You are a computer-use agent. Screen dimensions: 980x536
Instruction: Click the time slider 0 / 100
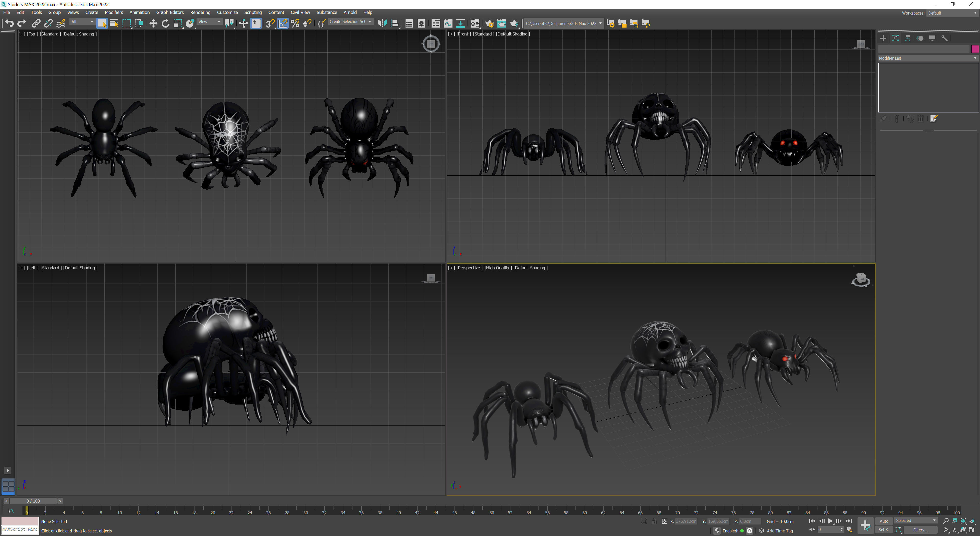click(33, 501)
